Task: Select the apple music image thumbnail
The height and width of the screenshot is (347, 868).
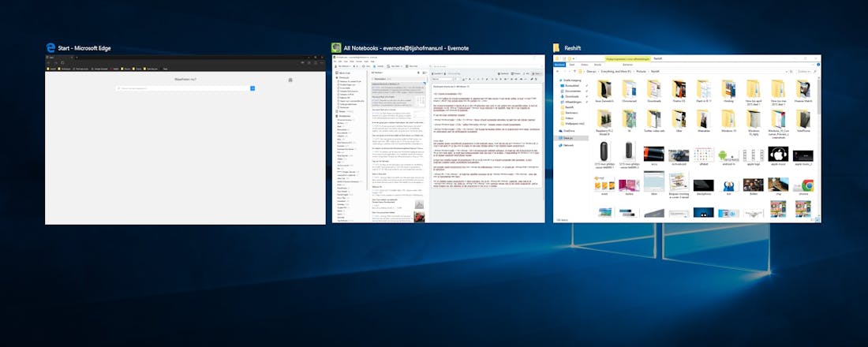Action: click(x=778, y=155)
